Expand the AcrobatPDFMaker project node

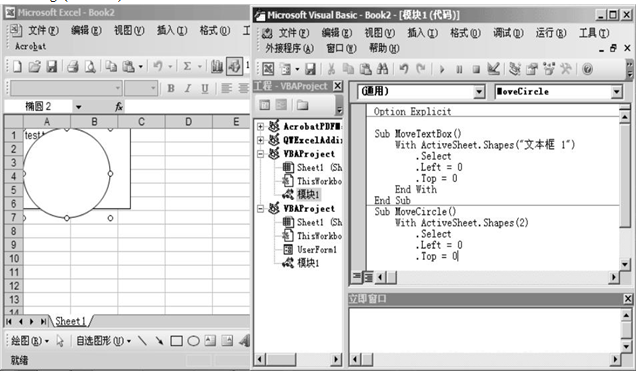[x=260, y=127]
